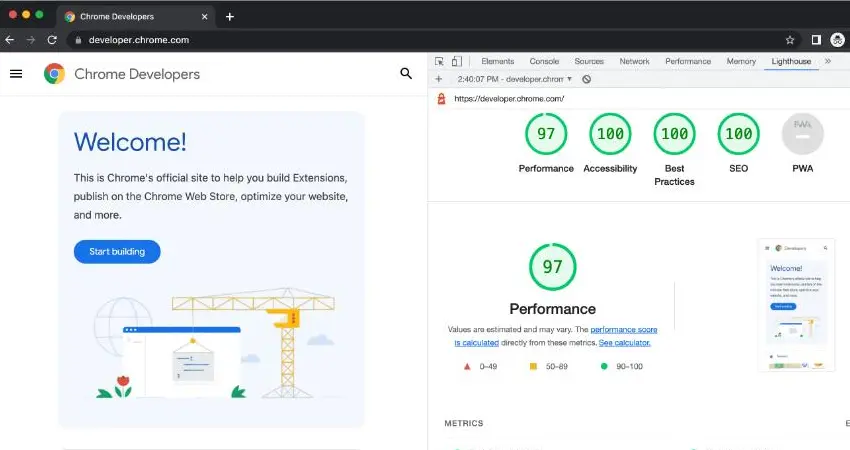Click the Welcome! heading
Viewport: 850px width, 450px height.
click(130, 142)
